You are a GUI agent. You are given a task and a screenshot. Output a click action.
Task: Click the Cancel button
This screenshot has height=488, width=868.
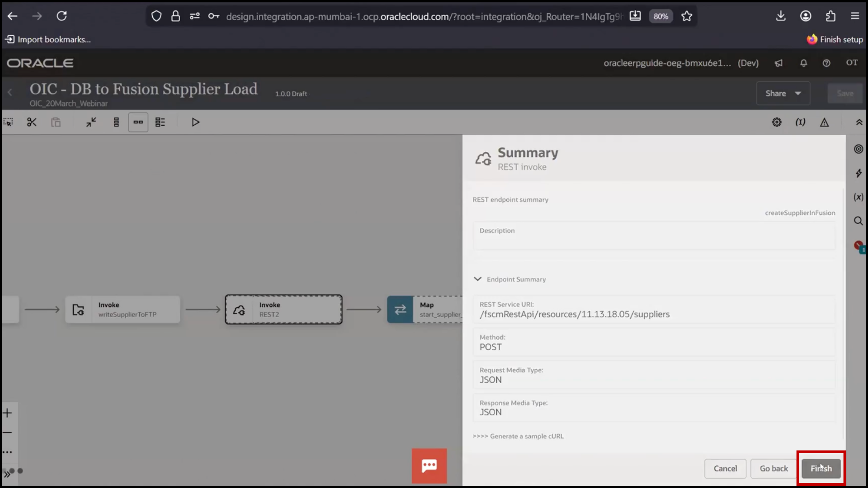[x=725, y=469]
